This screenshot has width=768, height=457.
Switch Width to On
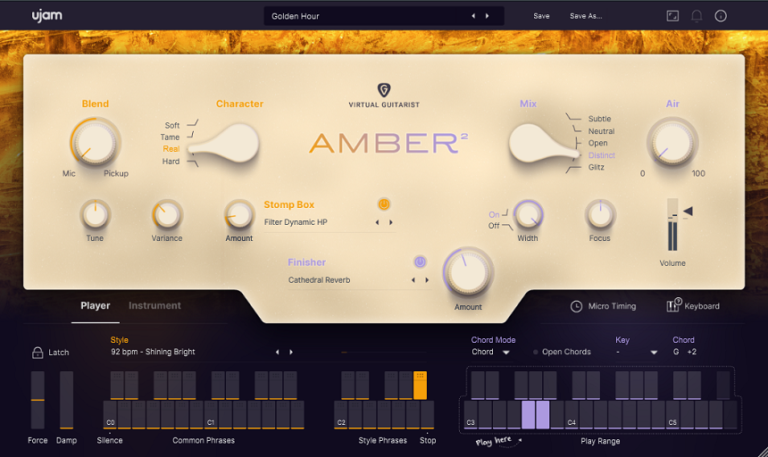[494, 215]
